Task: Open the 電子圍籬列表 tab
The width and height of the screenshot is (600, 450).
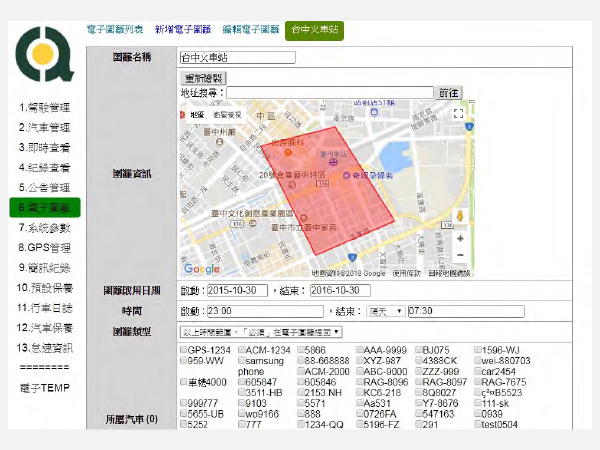Action: click(x=115, y=29)
